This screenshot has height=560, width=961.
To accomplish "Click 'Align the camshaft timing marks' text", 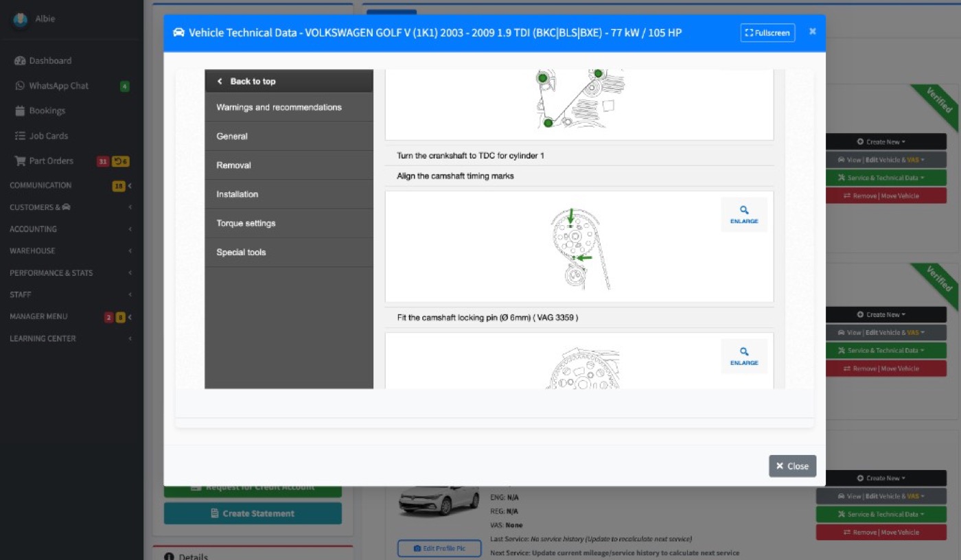I will point(455,176).
